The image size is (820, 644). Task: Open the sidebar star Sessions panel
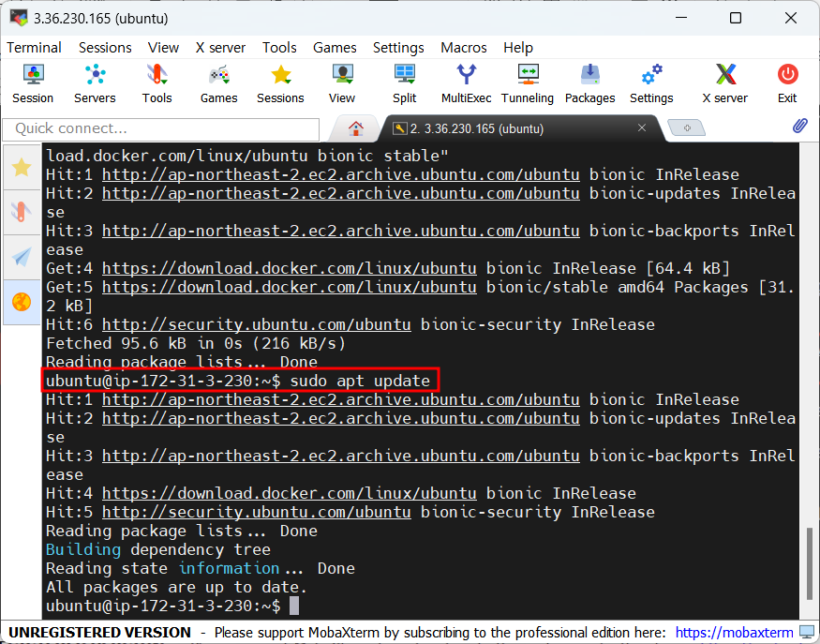click(x=22, y=168)
